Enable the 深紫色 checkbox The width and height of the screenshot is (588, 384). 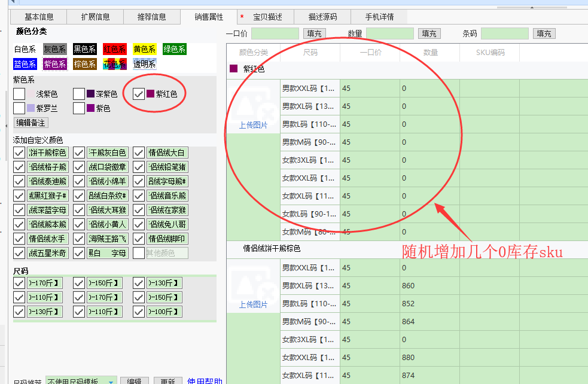(x=79, y=94)
